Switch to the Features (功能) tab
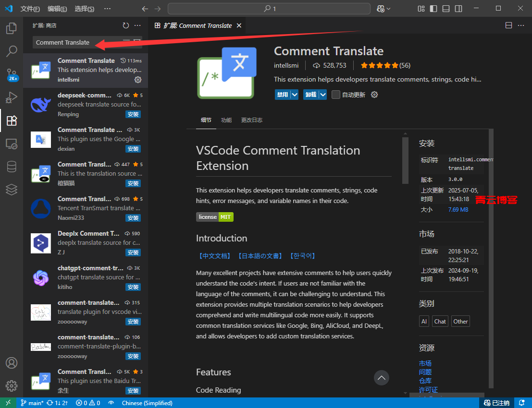 [x=226, y=120]
